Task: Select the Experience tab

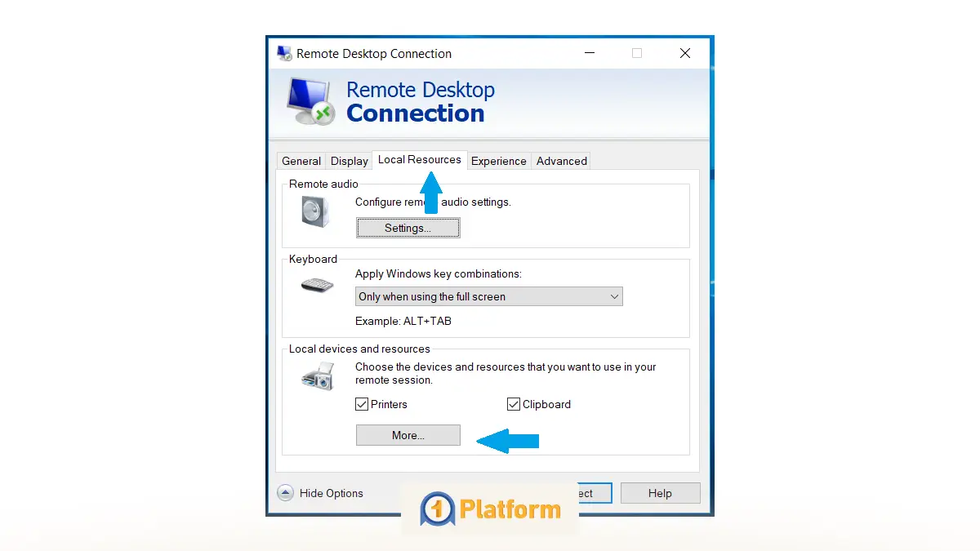Action: (498, 161)
